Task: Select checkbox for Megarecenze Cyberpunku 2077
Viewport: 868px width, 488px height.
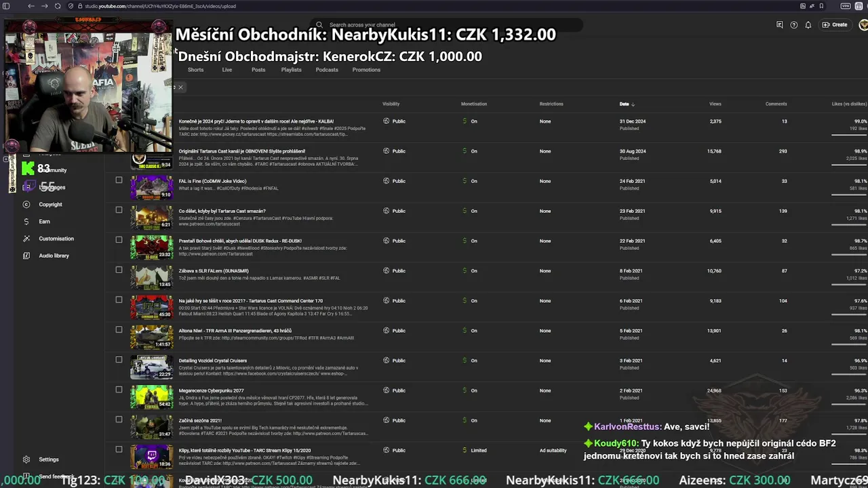Action: [119, 389]
